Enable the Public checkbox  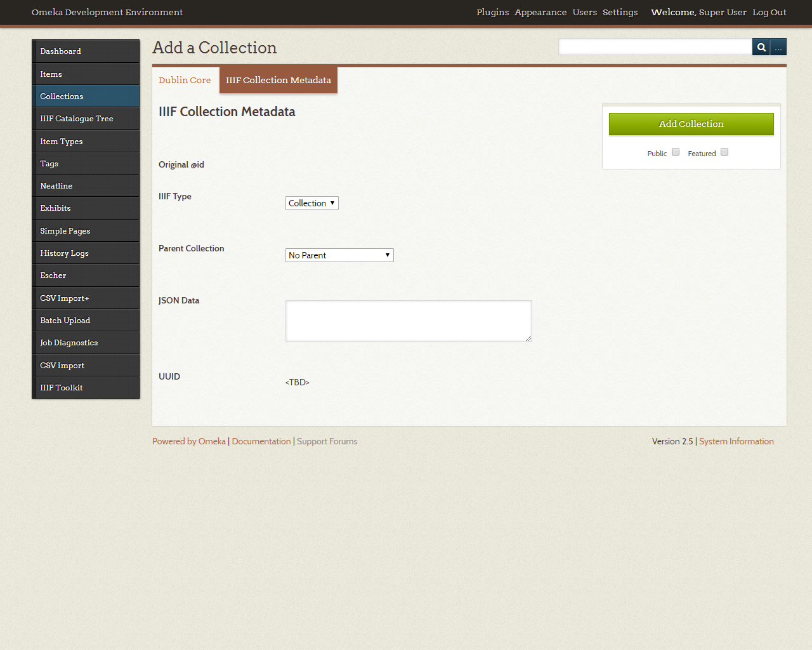coord(676,152)
